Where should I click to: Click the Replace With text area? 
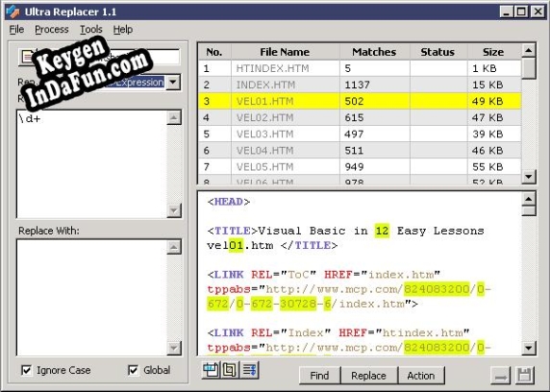(92, 297)
